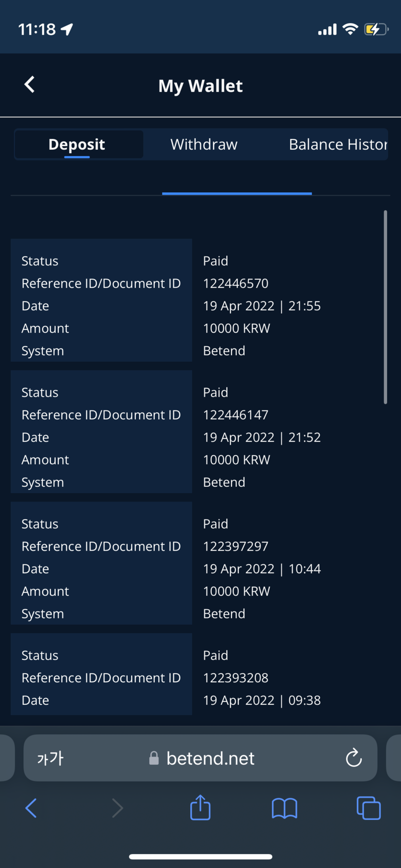
Task: Go back using My Wallet header arrow
Action: coord(29,84)
